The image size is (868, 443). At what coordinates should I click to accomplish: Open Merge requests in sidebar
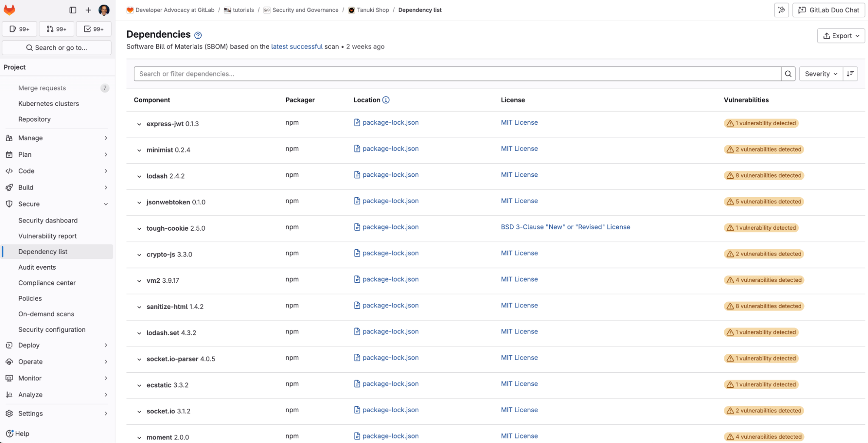coord(57,88)
